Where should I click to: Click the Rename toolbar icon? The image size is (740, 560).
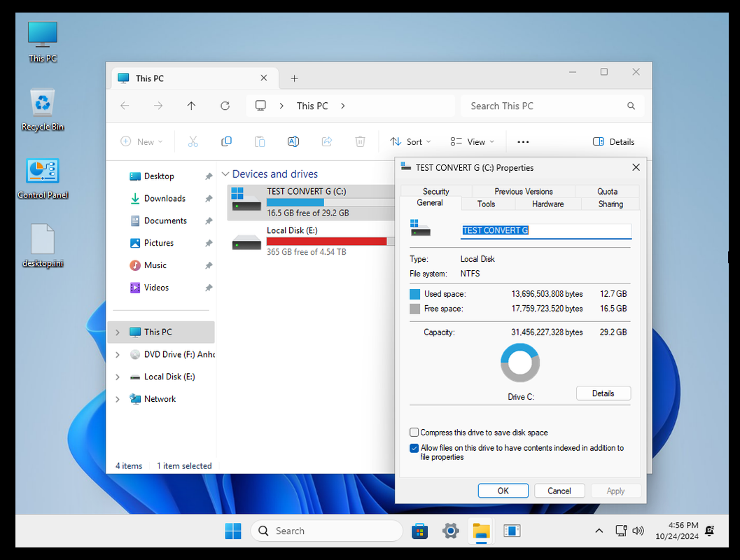(293, 141)
